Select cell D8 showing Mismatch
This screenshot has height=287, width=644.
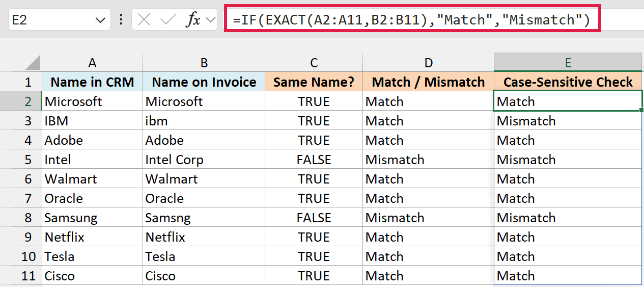429,218
